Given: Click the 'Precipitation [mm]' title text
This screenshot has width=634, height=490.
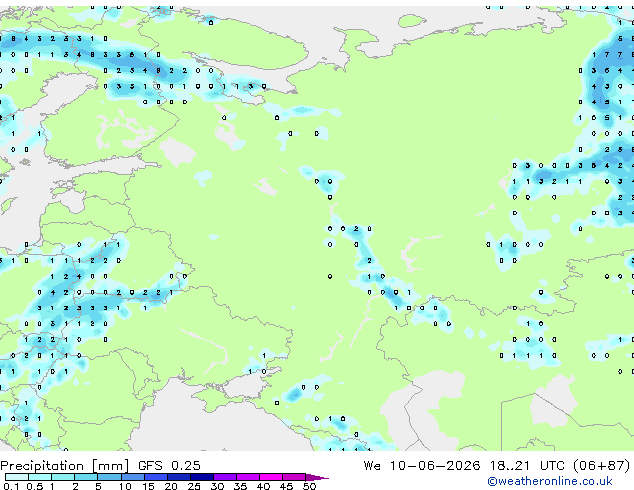Looking at the screenshot, I should (65, 466).
